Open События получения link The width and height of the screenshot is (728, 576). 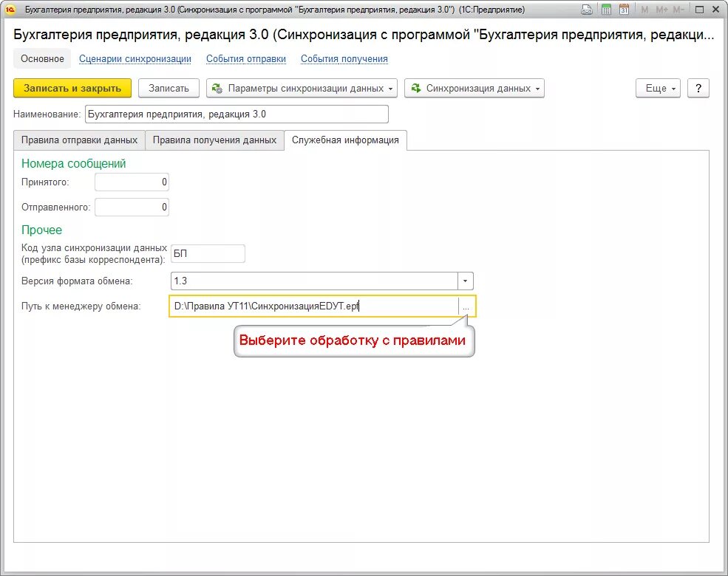(x=344, y=59)
